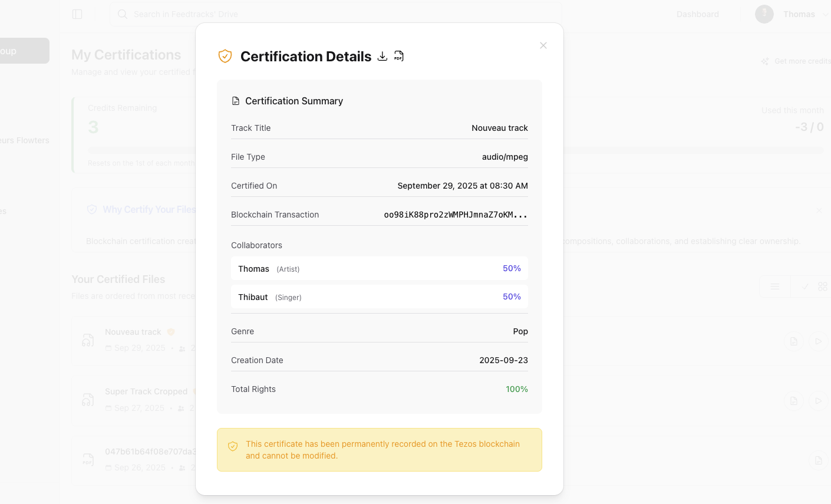The width and height of the screenshot is (831, 504).
Task: Click the download certificate icon
Action: [x=382, y=56]
